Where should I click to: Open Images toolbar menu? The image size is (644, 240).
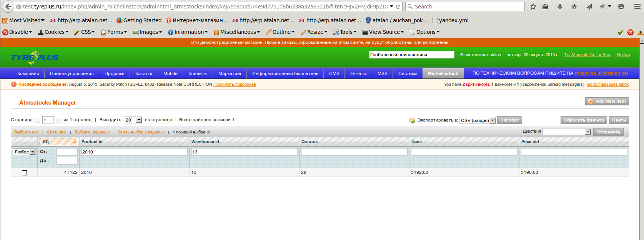coord(148,32)
